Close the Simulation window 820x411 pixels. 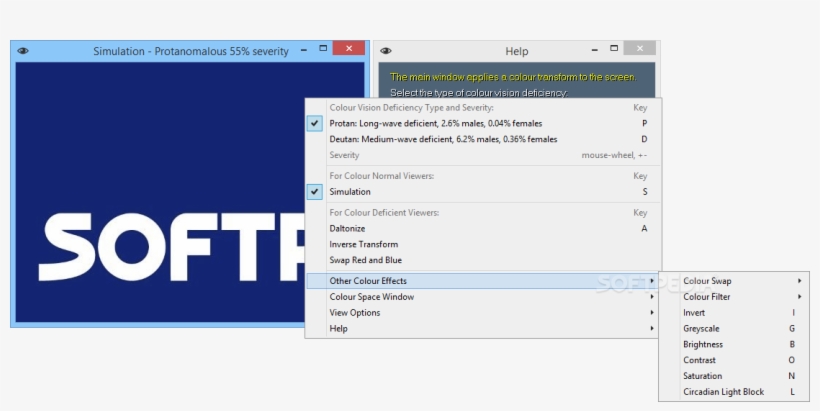(348, 48)
